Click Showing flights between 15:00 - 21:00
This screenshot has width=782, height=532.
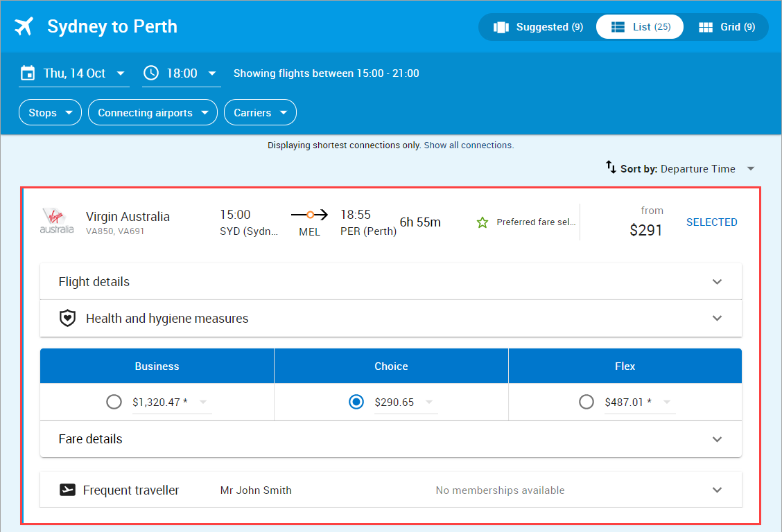tap(326, 73)
